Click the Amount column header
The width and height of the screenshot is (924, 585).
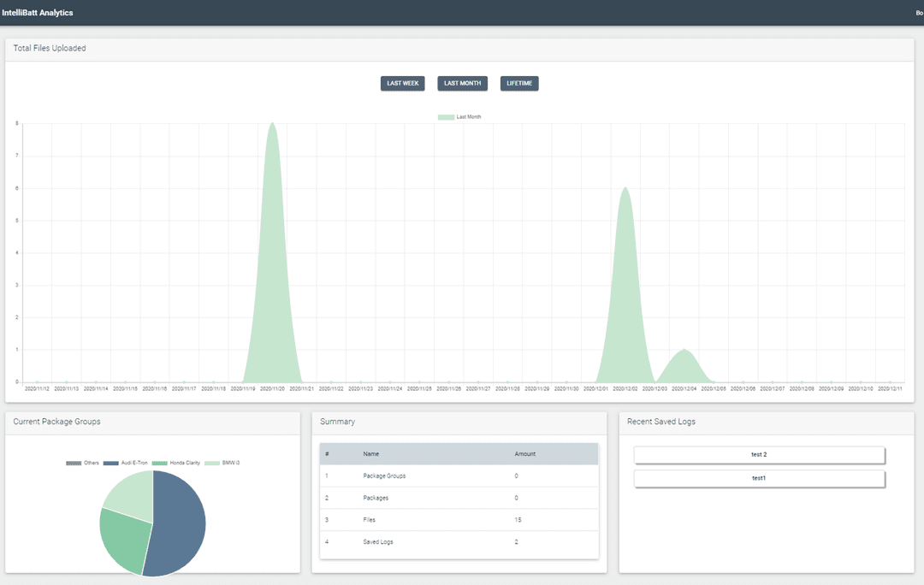[x=525, y=454]
